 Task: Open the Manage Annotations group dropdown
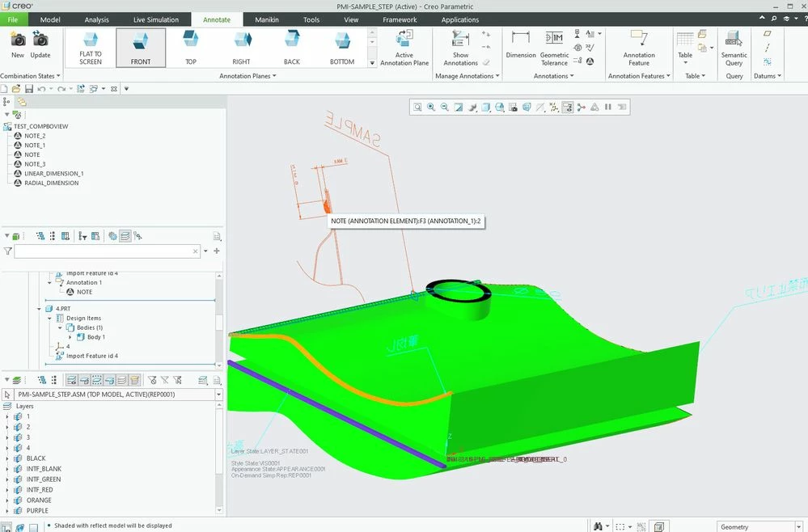click(467, 76)
